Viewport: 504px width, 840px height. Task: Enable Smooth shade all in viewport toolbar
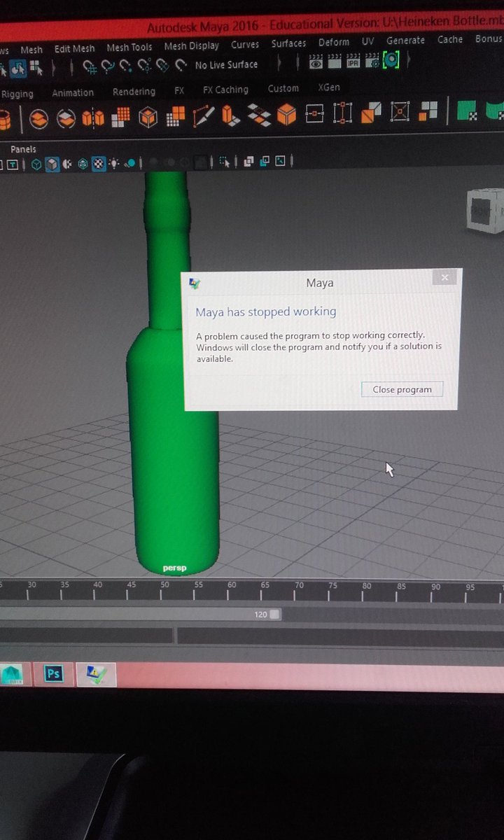[x=52, y=164]
